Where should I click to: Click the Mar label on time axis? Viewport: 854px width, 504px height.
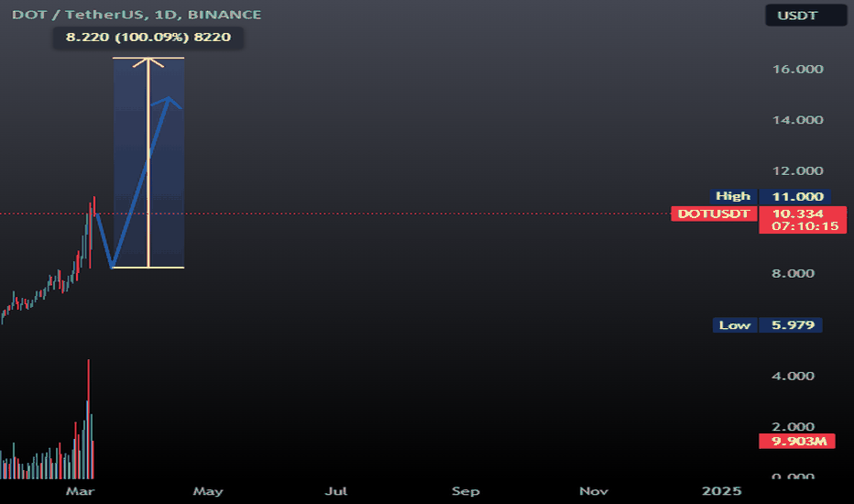pos(80,491)
